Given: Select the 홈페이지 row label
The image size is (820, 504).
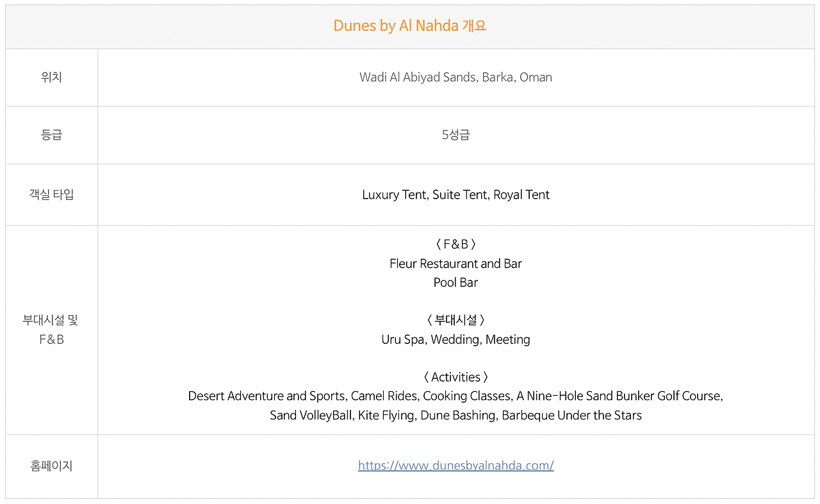Looking at the screenshot, I should coord(51,466).
